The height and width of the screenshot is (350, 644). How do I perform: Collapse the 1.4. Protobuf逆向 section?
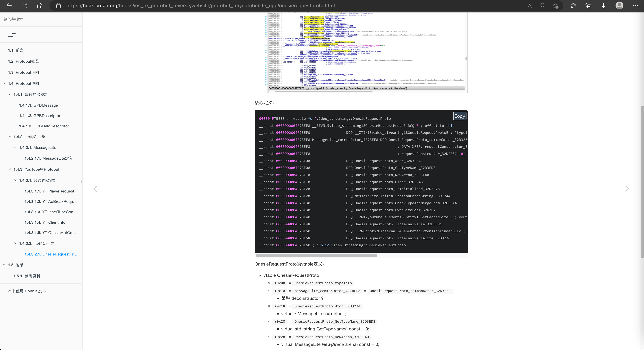[x=4, y=83]
